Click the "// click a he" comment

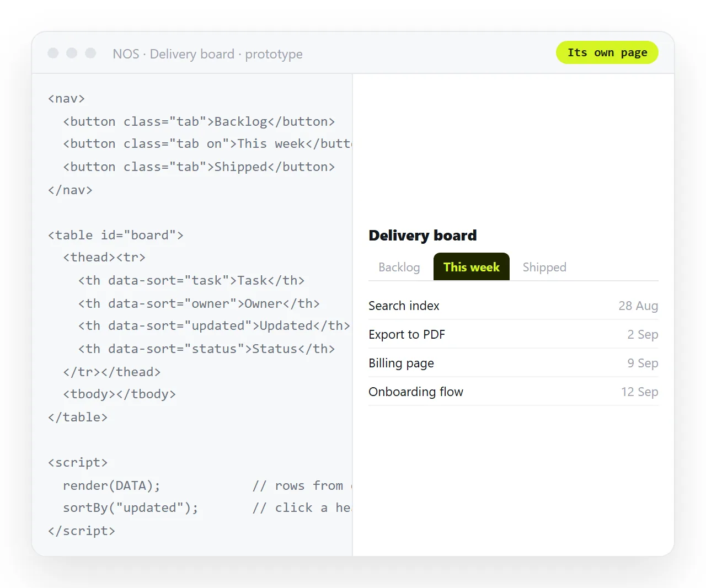coord(302,508)
